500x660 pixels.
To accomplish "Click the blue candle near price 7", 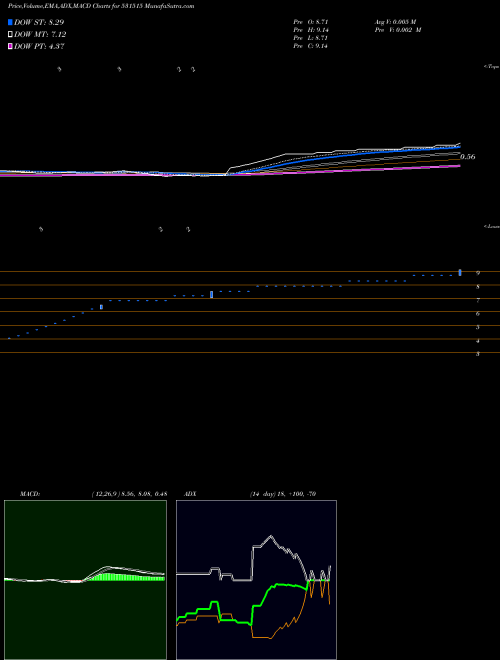I will click(211, 294).
